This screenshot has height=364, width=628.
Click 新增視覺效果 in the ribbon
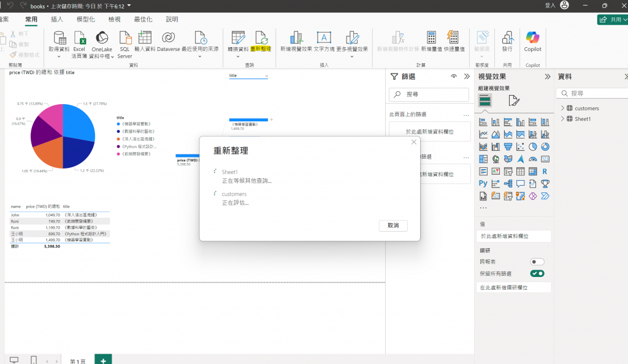click(x=296, y=42)
